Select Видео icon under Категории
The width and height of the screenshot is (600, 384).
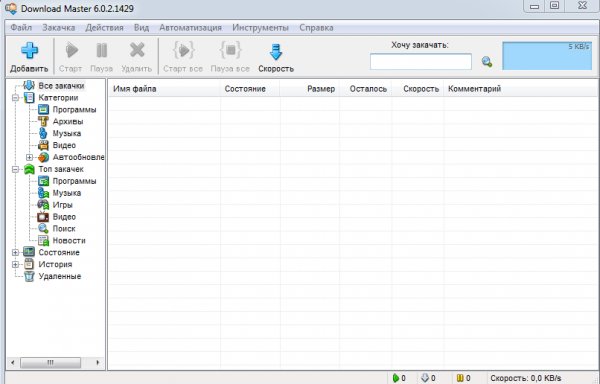point(43,145)
